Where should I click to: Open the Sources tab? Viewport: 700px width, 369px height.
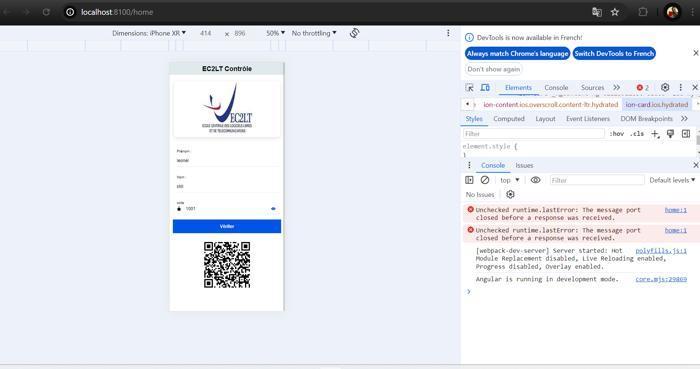pos(592,88)
